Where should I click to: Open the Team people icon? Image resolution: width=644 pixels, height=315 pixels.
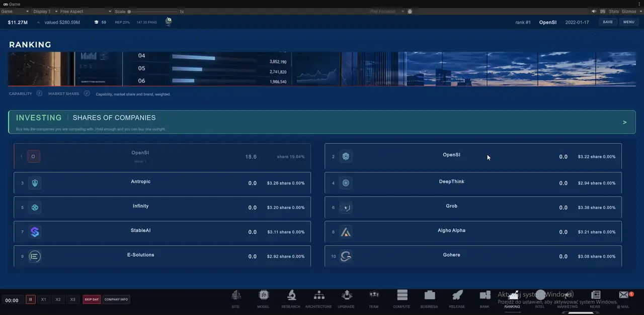(374, 295)
